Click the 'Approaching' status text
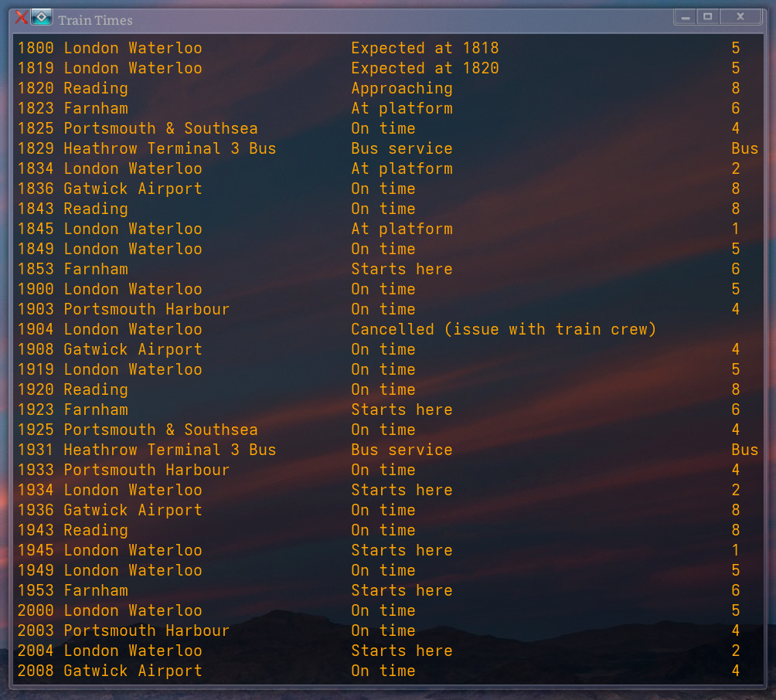Screen dimensions: 776x700 pyautogui.click(x=402, y=89)
